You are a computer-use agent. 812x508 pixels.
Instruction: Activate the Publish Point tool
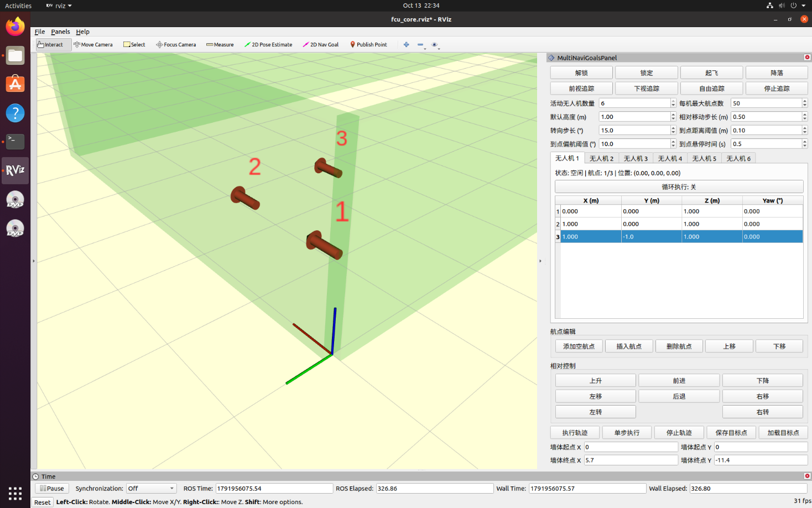tap(368, 45)
